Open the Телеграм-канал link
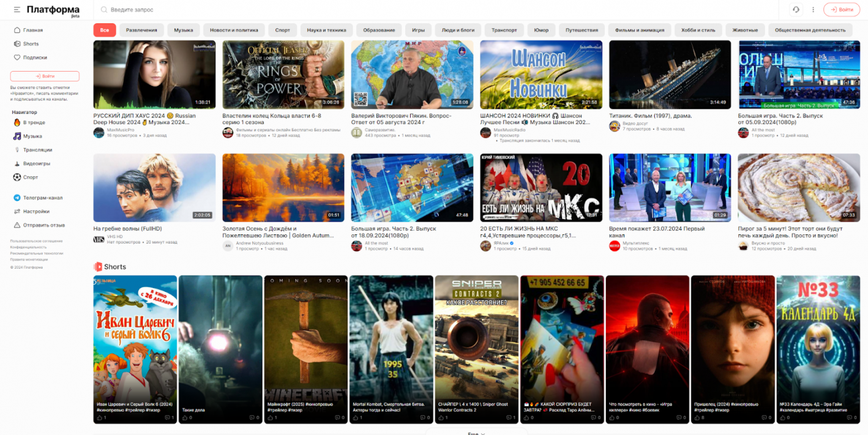 [38, 198]
